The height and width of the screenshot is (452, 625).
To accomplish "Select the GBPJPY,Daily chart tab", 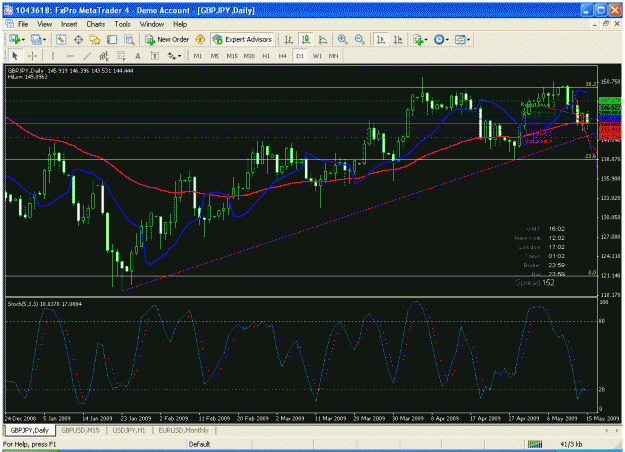I will [29, 430].
